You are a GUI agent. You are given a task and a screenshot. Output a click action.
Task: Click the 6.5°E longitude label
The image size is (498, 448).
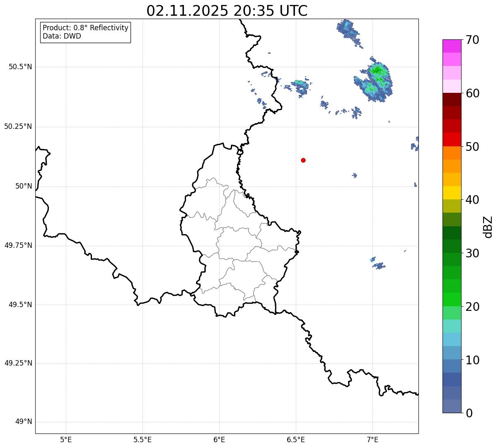[296, 439]
